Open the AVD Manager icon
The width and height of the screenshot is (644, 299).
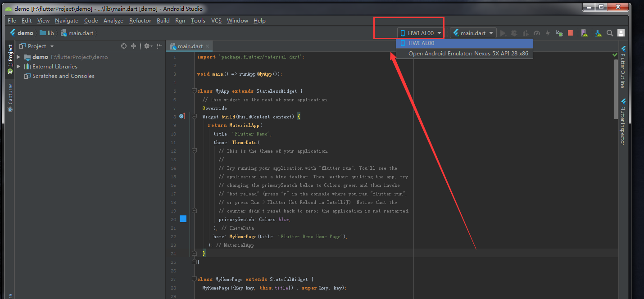point(584,33)
